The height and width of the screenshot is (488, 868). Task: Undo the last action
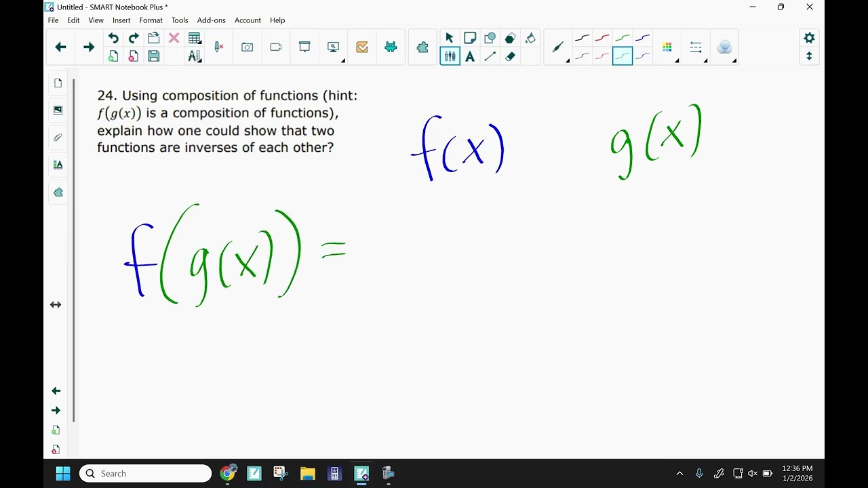click(113, 38)
